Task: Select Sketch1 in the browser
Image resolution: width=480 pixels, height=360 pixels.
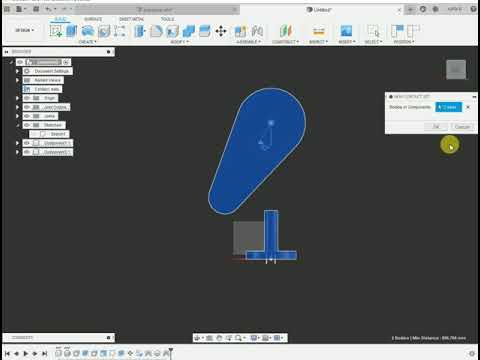Action: pos(50,134)
